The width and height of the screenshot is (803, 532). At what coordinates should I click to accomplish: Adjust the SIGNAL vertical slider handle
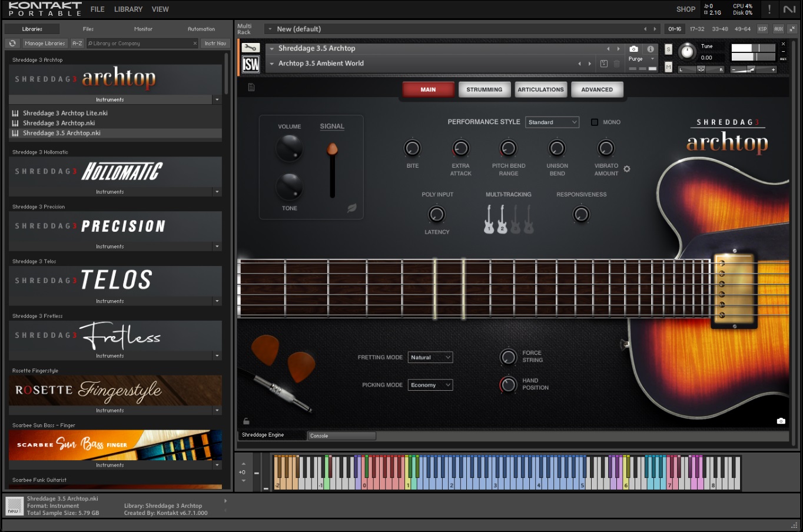[333, 149]
